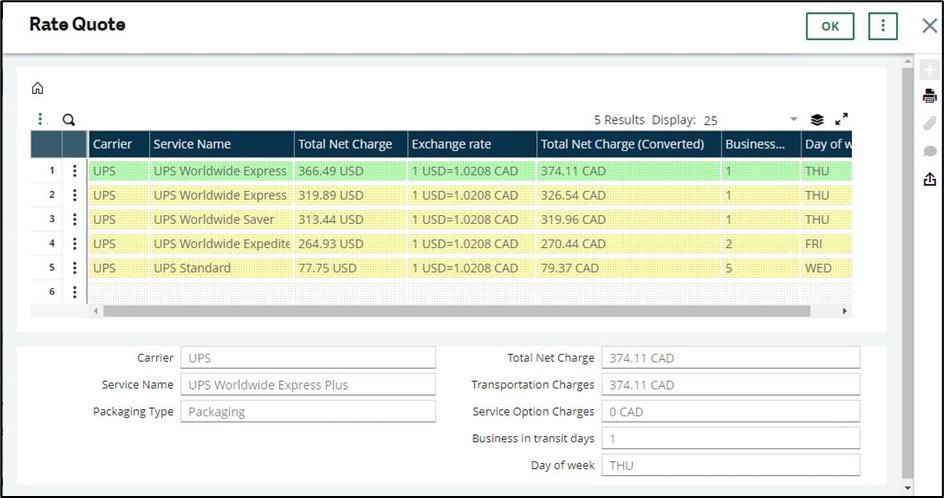The image size is (944, 498).
Task: Open grid options three-dot menu beside search
Action: point(40,119)
